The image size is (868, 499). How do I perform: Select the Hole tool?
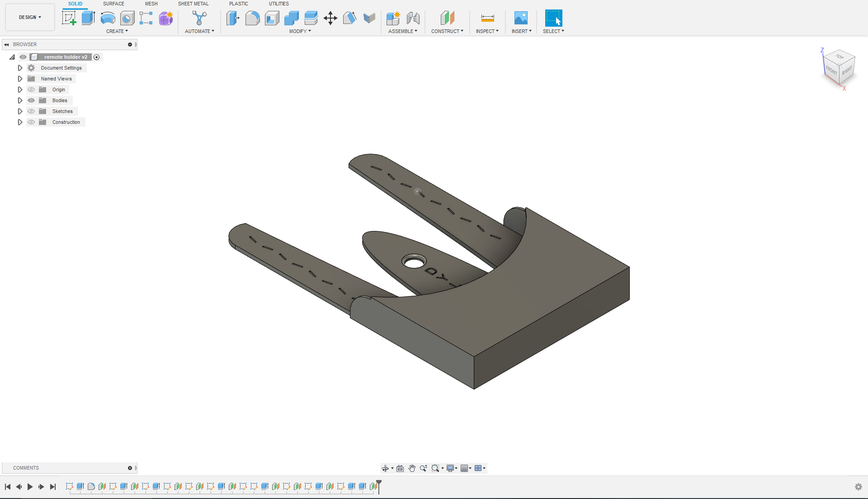pos(127,18)
